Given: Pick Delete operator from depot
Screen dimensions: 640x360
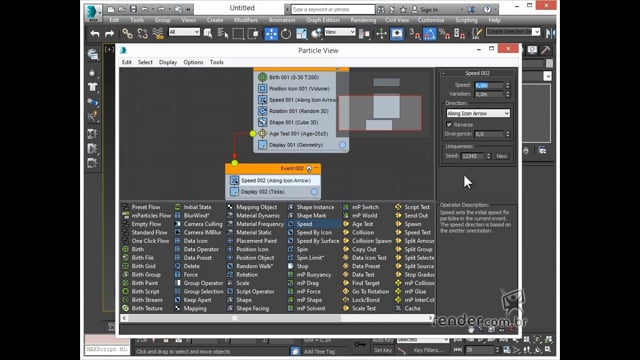Looking at the screenshot, I should click(191, 266).
